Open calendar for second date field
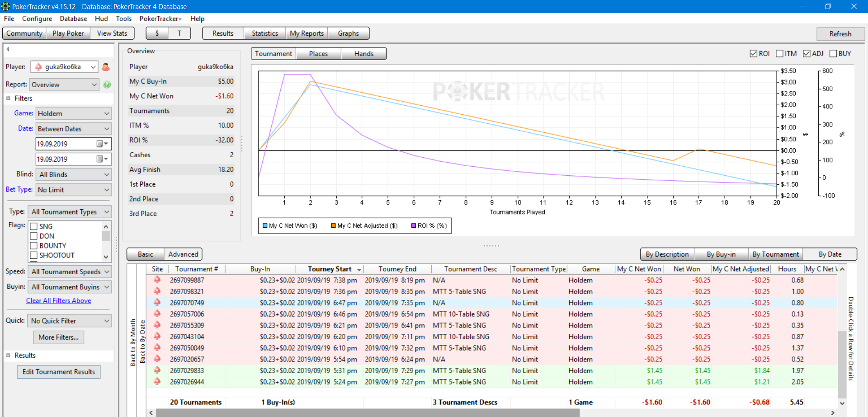 [102, 159]
